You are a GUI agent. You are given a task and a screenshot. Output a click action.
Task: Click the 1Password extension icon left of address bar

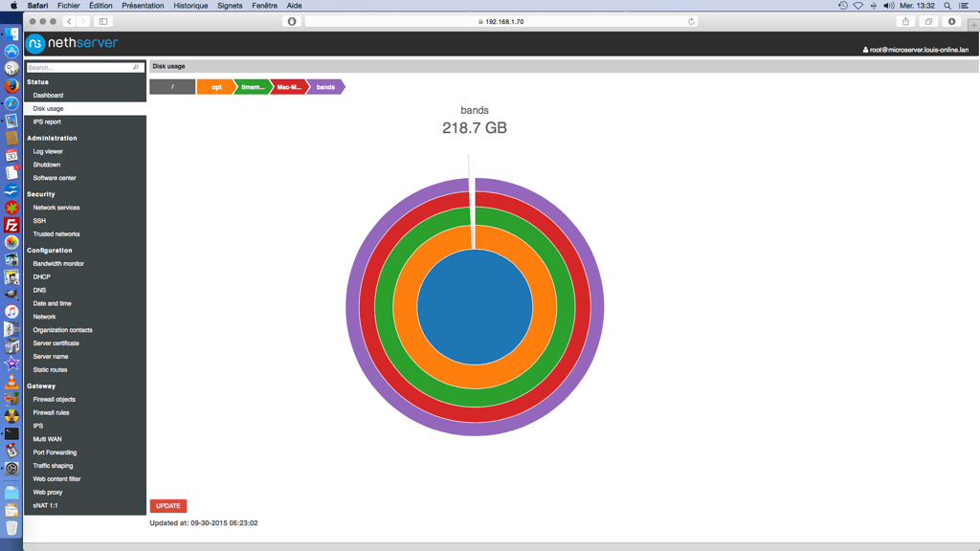(292, 21)
